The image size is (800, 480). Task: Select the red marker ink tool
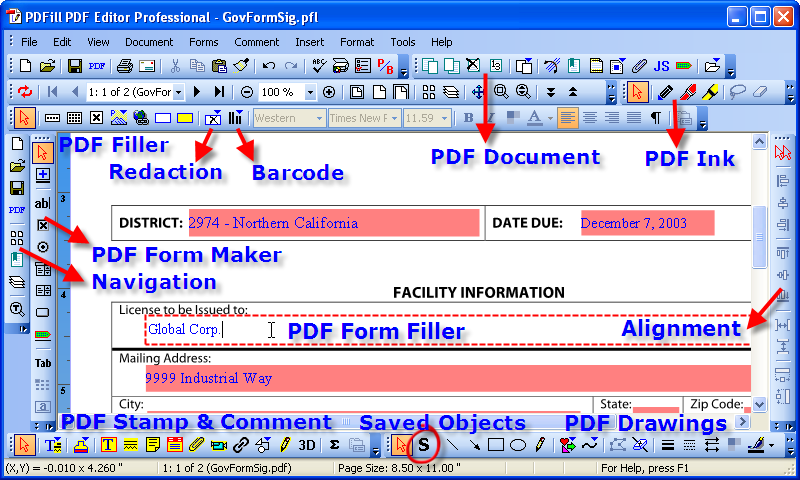tap(687, 92)
